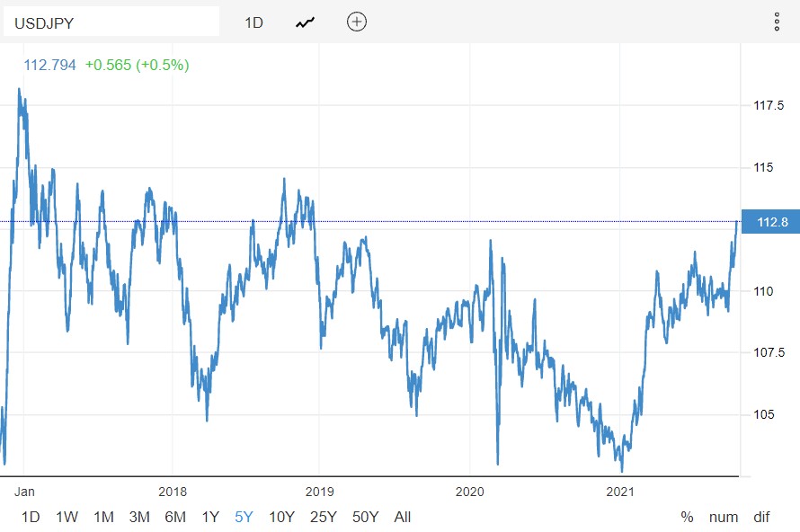Open the three-dot options menu
This screenshot has height=532, width=800.
pos(777,22)
